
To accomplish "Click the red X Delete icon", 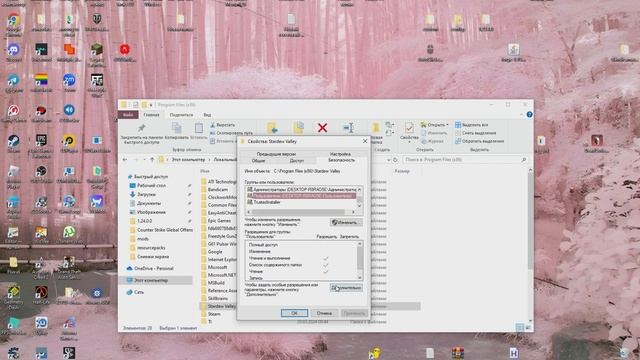I will [322, 128].
